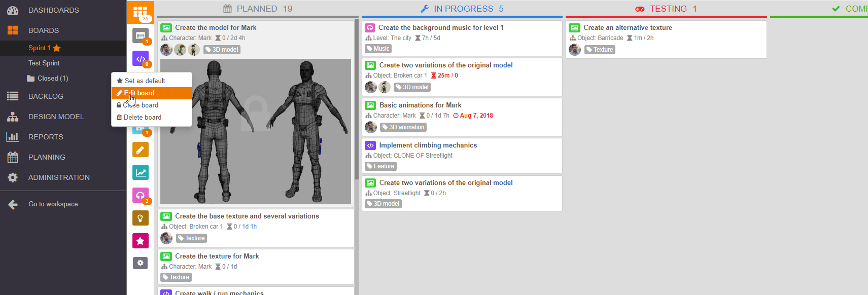Go to Reports section
The height and width of the screenshot is (295, 868).
point(46,137)
